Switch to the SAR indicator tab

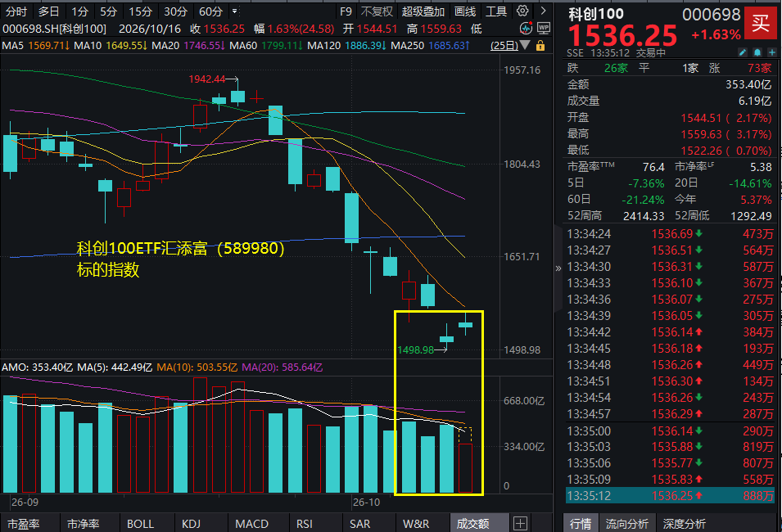pyautogui.click(x=359, y=524)
